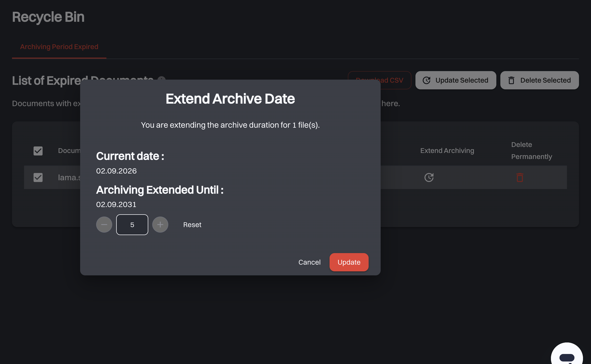591x364 pixels.
Task: Click the Delete Permanently column header
Action: 532,151
